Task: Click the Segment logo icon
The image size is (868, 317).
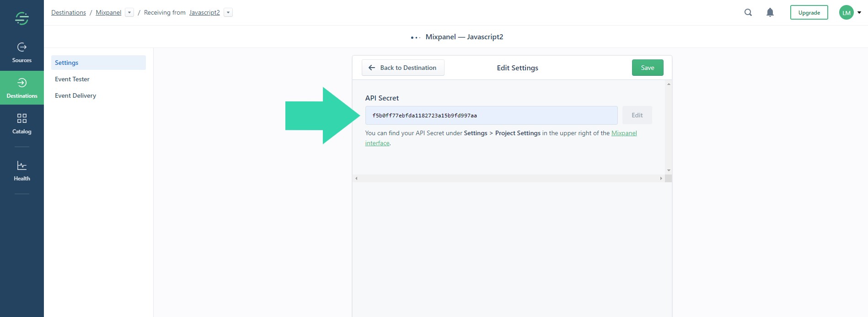Action: coord(21,18)
